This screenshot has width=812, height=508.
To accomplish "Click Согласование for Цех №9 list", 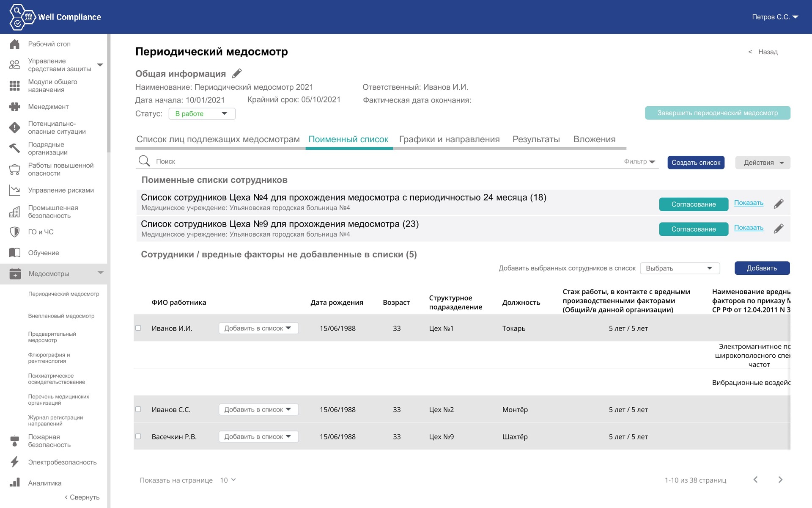I will tap(694, 229).
